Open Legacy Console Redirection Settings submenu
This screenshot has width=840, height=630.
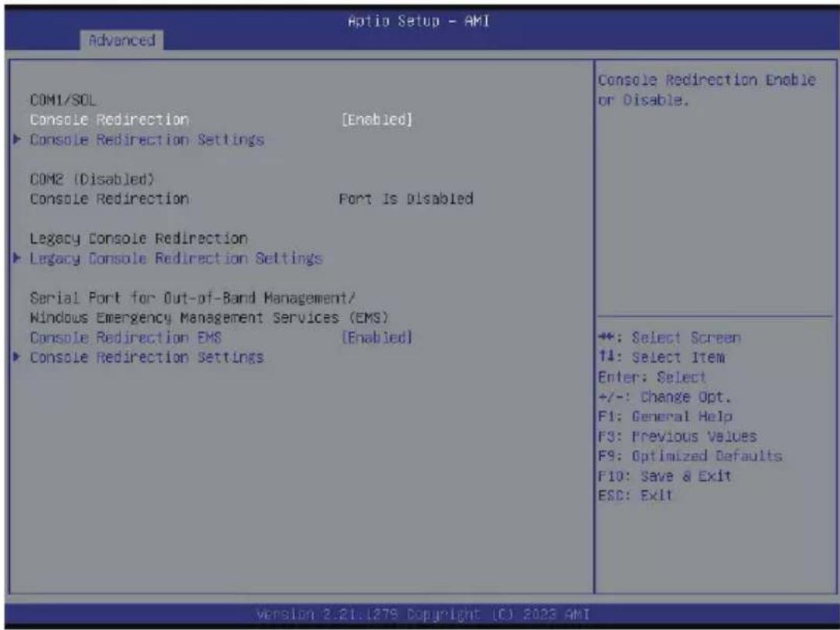point(176,259)
